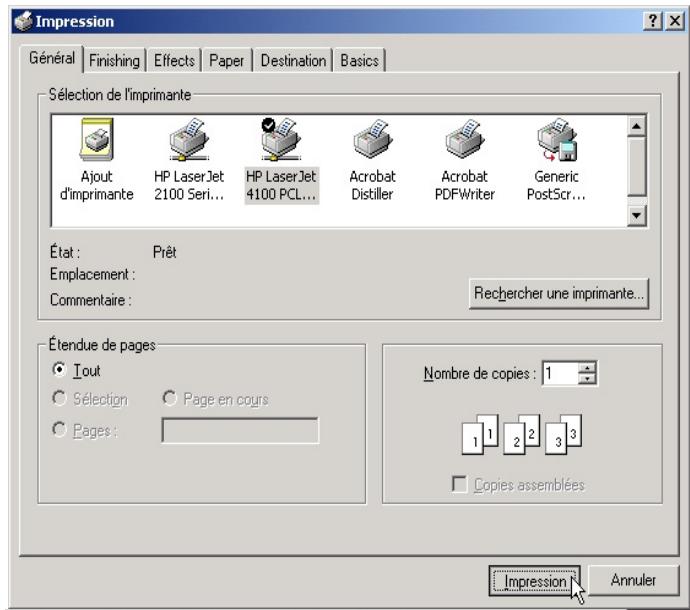Click the Commentaire label
The width and height of the screenshot is (690, 610).
click(91, 300)
